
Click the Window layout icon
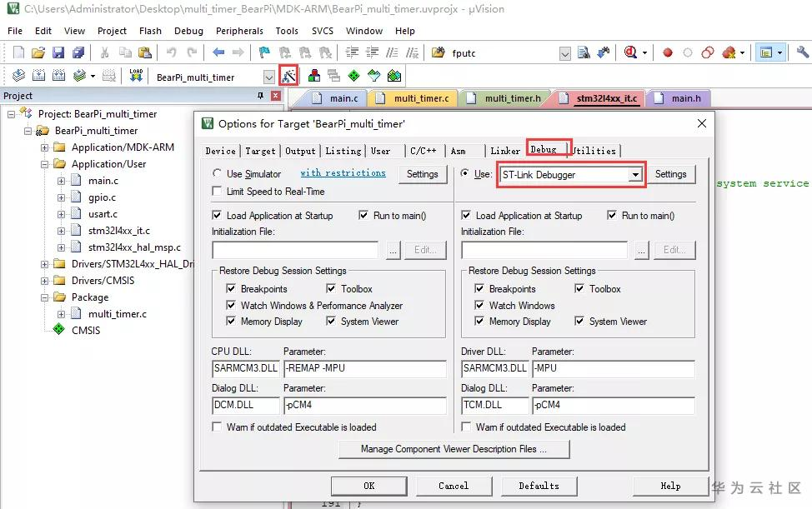click(765, 52)
